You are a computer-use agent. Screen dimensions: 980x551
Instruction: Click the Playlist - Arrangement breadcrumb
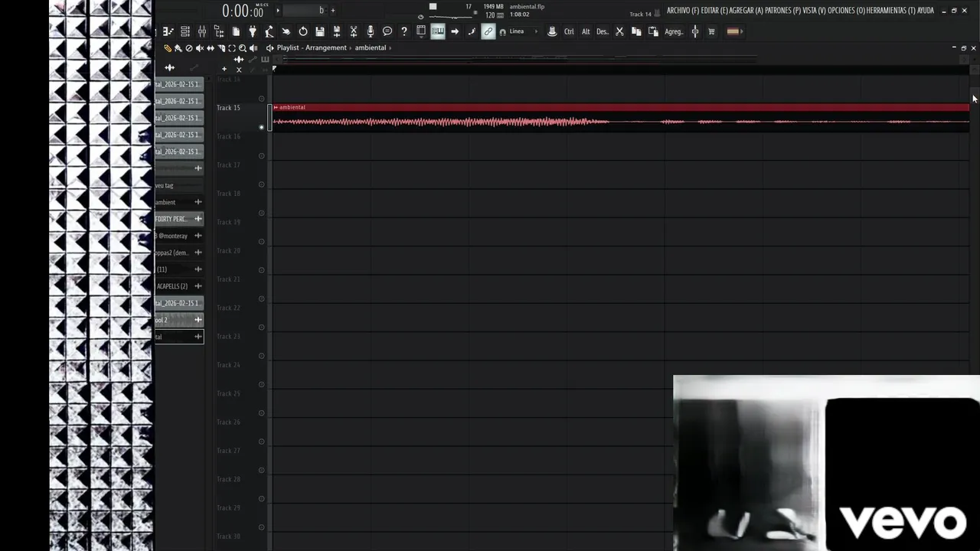click(312, 47)
